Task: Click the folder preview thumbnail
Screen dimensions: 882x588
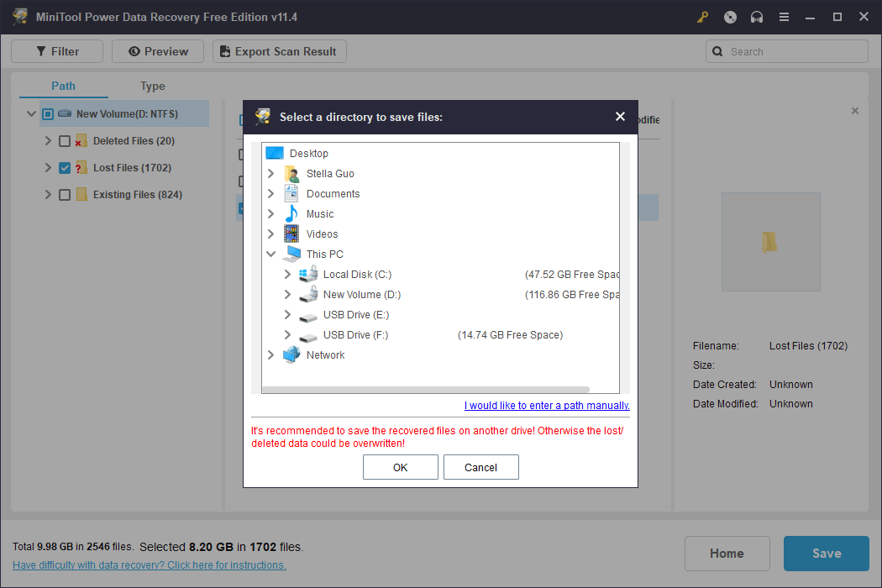Action: (770, 242)
